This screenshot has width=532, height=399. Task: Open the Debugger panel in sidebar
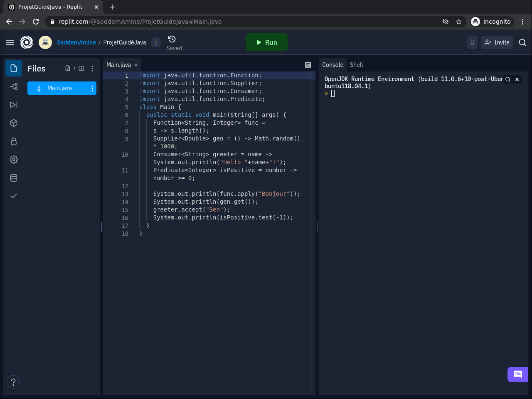click(14, 105)
